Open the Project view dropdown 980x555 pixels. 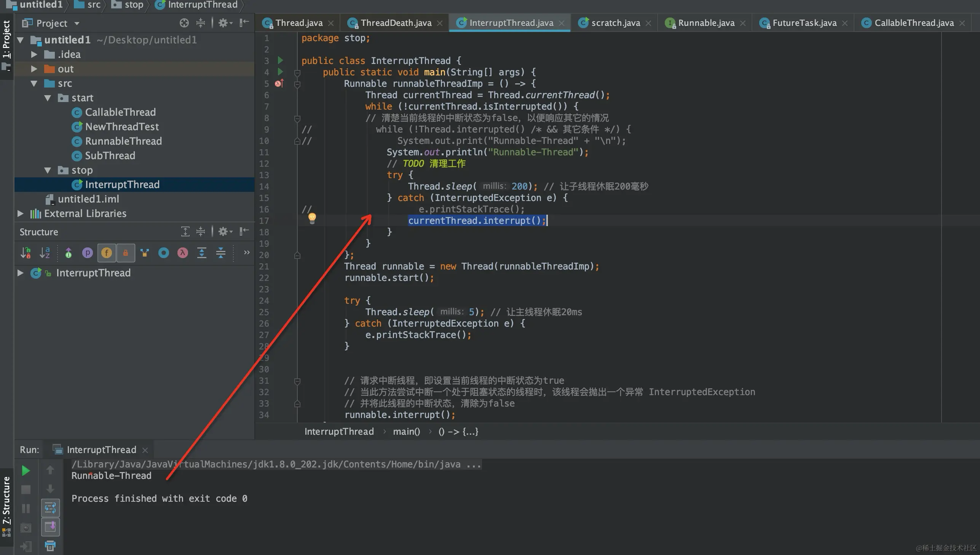[77, 23]
